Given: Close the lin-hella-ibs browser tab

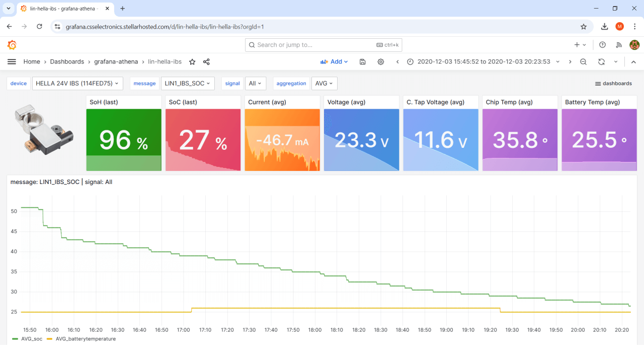Looking at the screenshot, I should [x=108, y=9].
